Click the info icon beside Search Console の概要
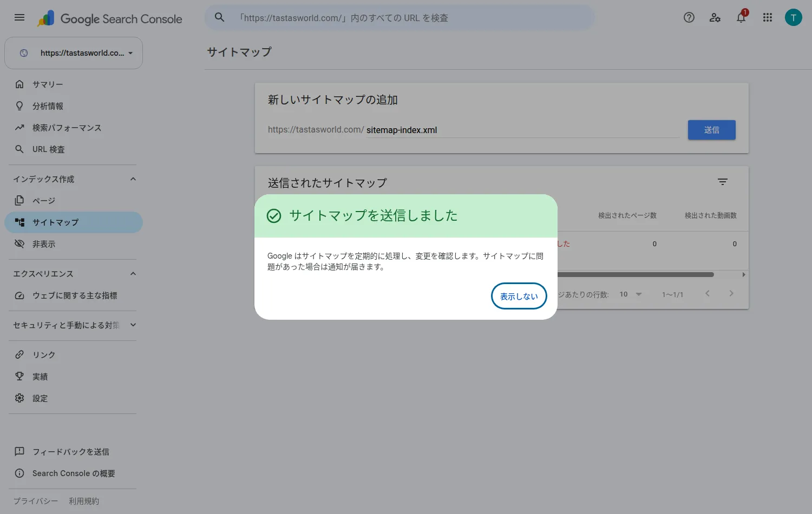Viewport: 812px width, 514px height. tap(19, 473)
